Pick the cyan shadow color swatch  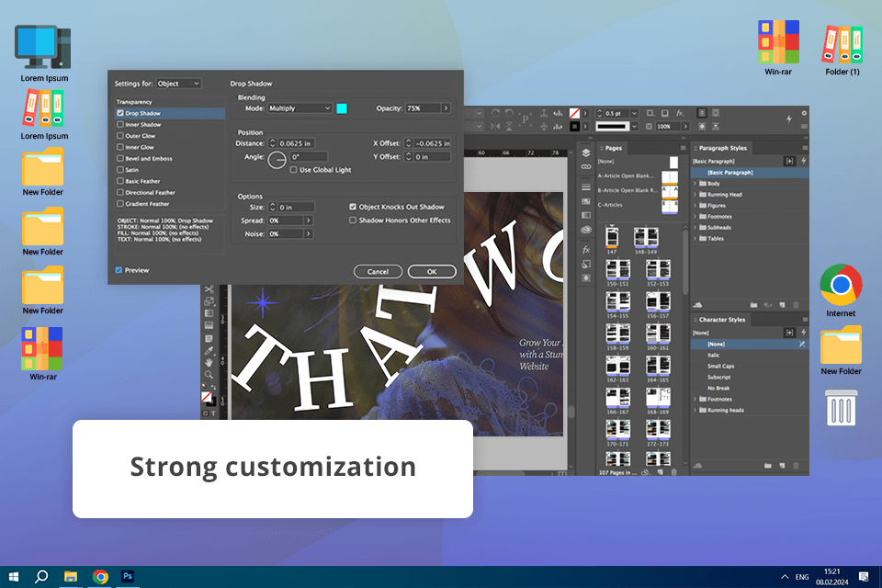point(342,108)
